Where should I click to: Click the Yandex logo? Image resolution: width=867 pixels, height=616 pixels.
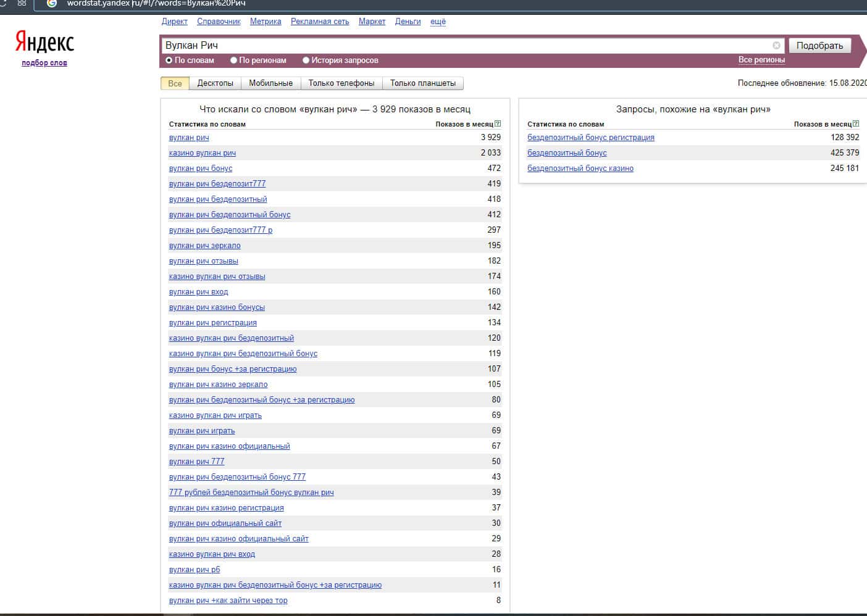point(44,42)
